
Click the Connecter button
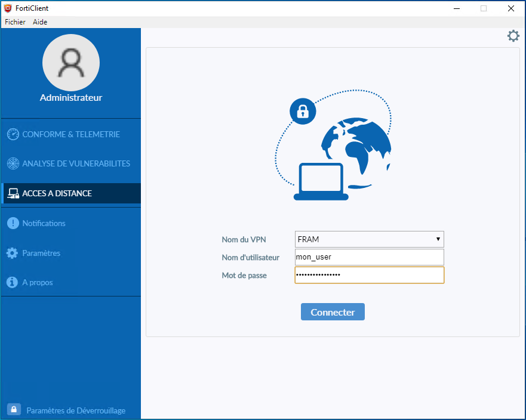point(333,312)
